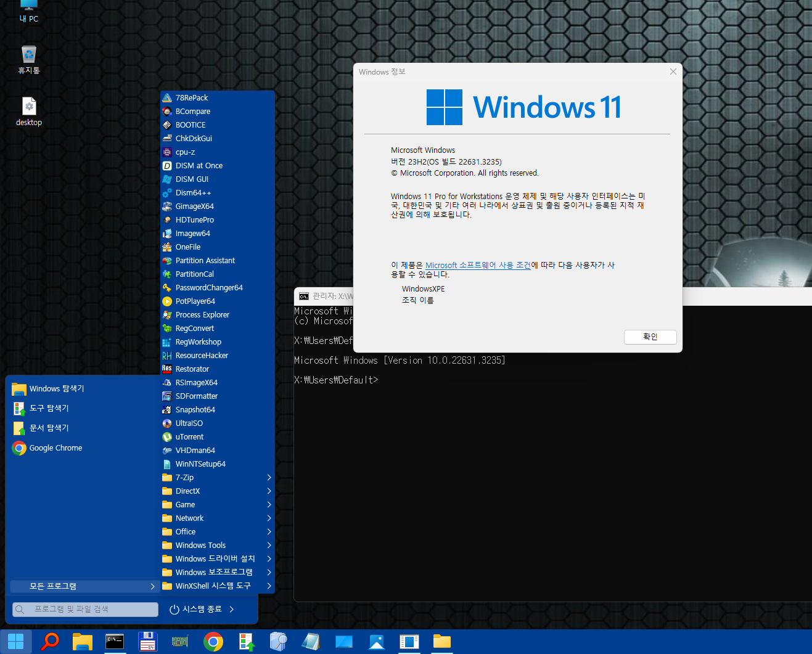Open the 78RePack program entry
The image size is (812, 654).
[217, 97]
